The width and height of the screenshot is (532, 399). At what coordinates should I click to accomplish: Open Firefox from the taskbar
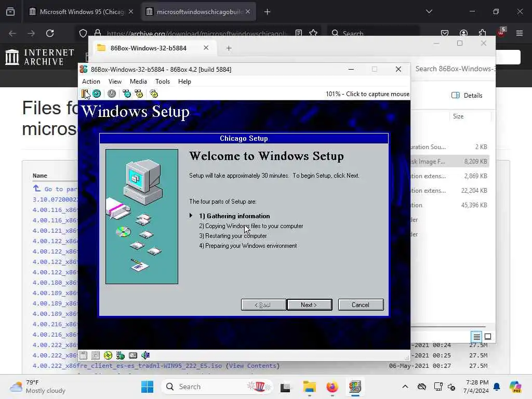click(x=332, y=387)
